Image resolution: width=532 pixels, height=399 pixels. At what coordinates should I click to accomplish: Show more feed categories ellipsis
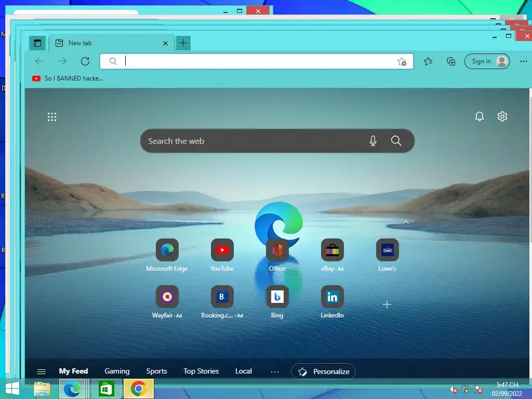[275, 372]
